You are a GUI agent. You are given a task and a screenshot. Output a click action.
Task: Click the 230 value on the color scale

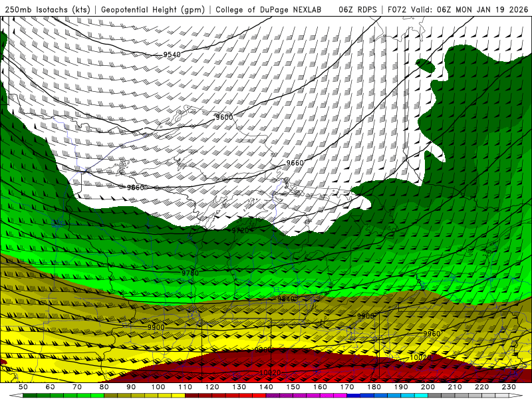(509, 387)
